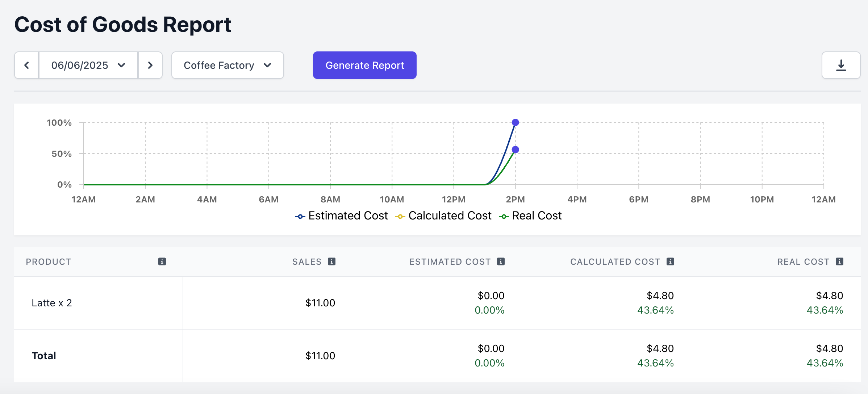Toggle Real Cost series in chart legend
The image size is (868, 394).
[530, 216]
